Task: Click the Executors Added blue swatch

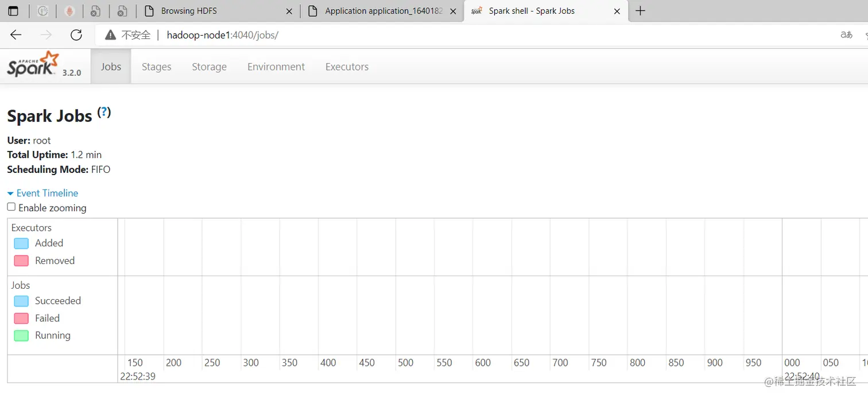Action: (21, 243)
